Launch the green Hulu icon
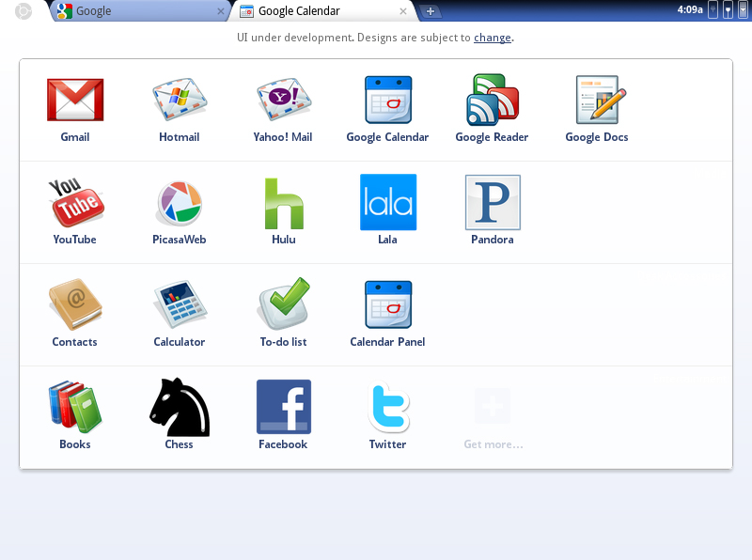752x560 pixels. 284,203
